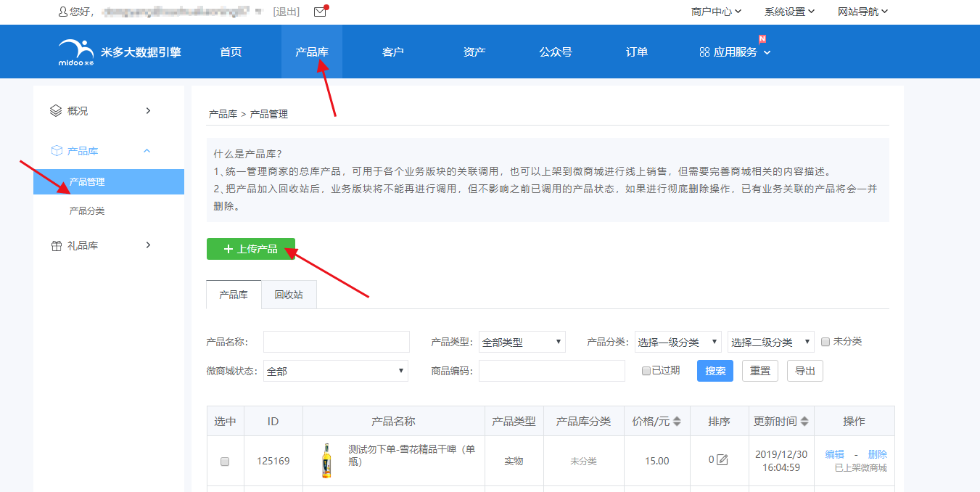Open 订单 in the main navigation
980x492 pixels.
click(x=637, y=52)
